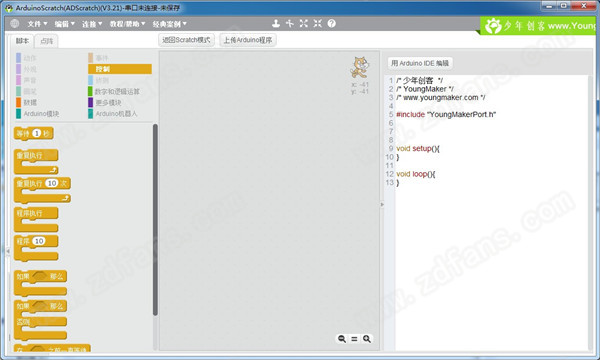Click the grow sprite expand-arrows icon
This screenshot has height=360, width=600.
click(303, 24)
